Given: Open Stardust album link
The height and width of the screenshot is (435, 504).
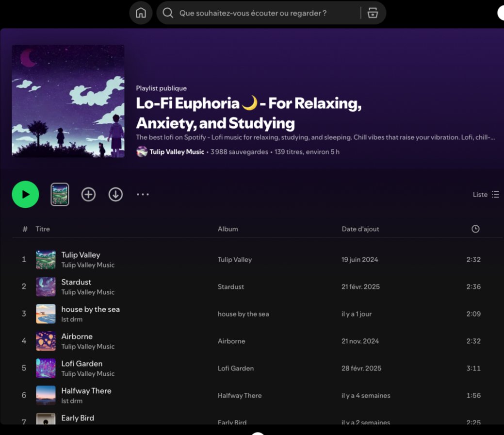Looking at the screenshot, I should [230, 286].
